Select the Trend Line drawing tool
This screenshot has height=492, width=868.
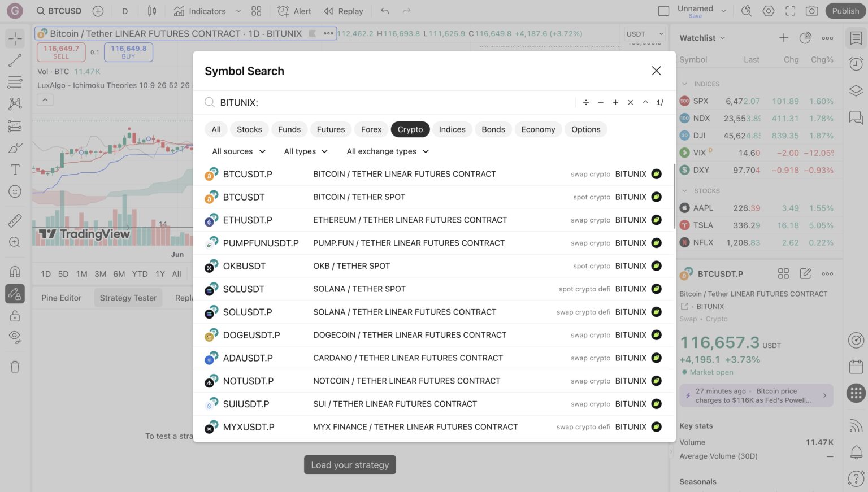coord(15,60)
